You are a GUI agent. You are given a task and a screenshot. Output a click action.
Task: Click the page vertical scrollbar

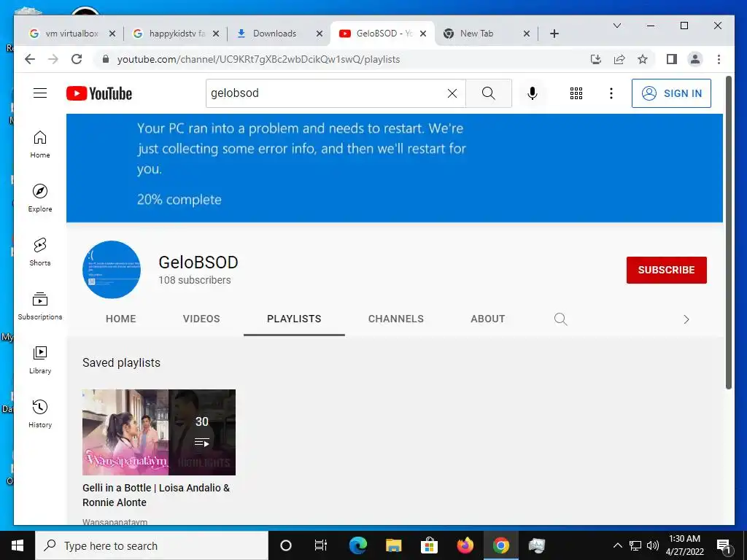[729, 233]
